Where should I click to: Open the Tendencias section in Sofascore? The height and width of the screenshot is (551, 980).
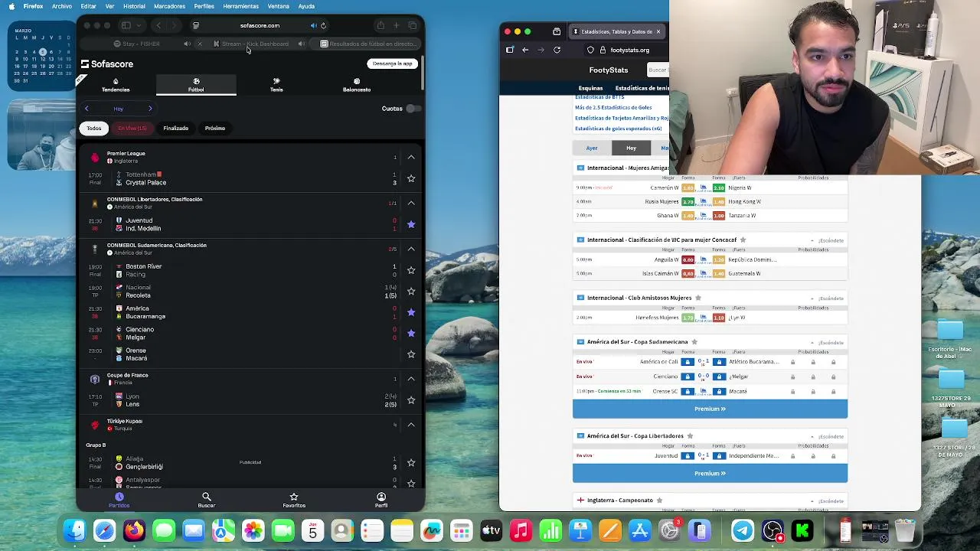(116, 85)
